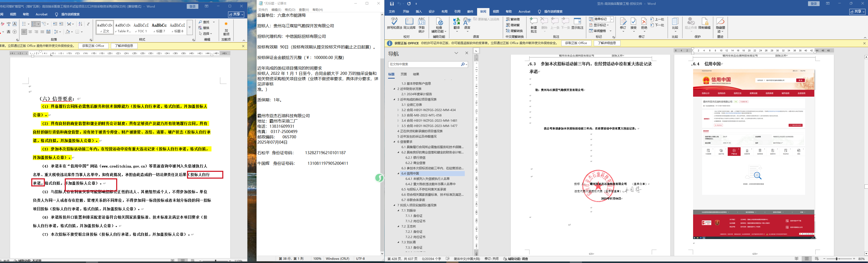This screenshot has width=868, height=263.
Task: Close the Navigation pane
Action: pos(467,53)
